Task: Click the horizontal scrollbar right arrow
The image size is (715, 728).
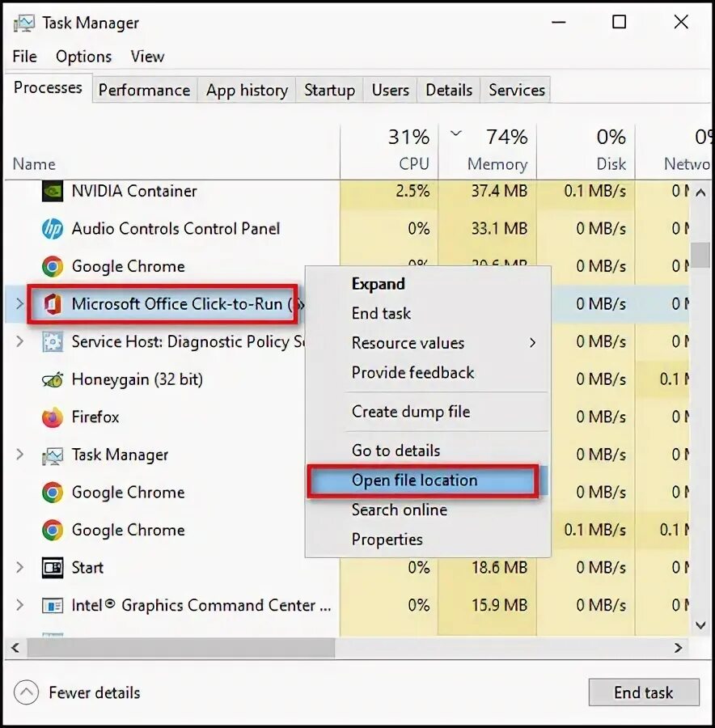Action: click(x=679, y=648)
